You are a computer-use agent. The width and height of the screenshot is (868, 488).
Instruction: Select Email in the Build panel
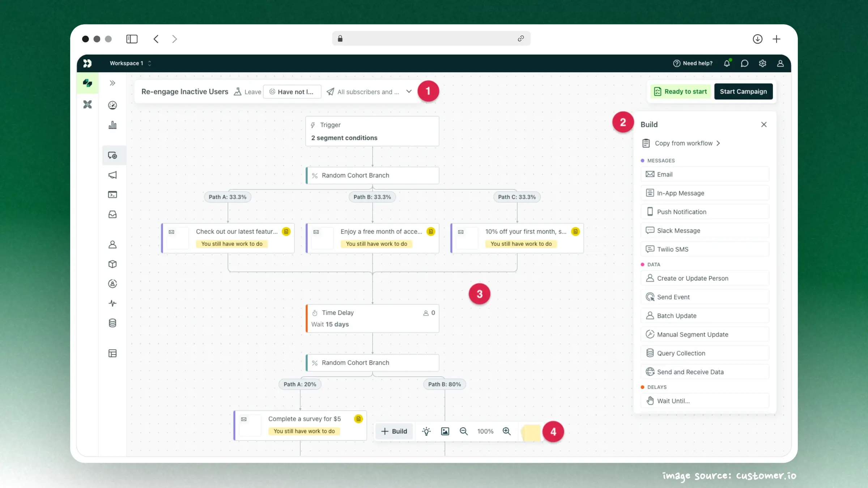pyautogui.click(x=705, y=174)
